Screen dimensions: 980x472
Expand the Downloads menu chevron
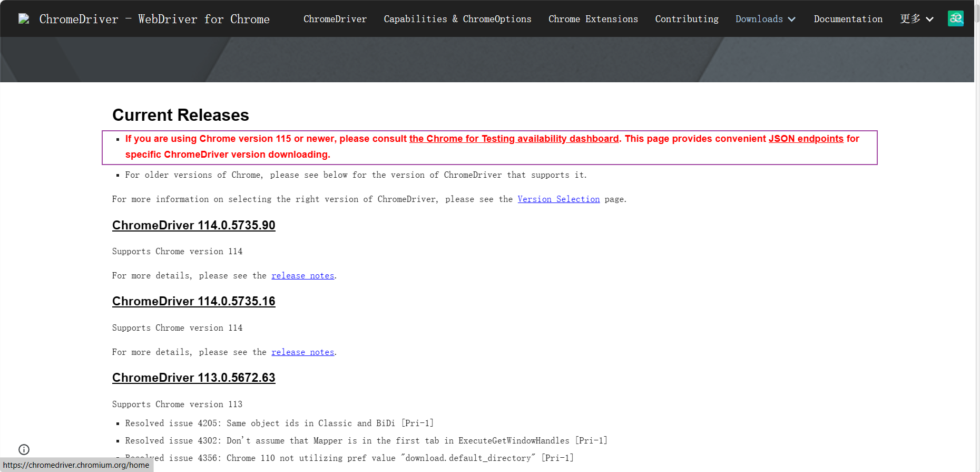coord(792,20)
